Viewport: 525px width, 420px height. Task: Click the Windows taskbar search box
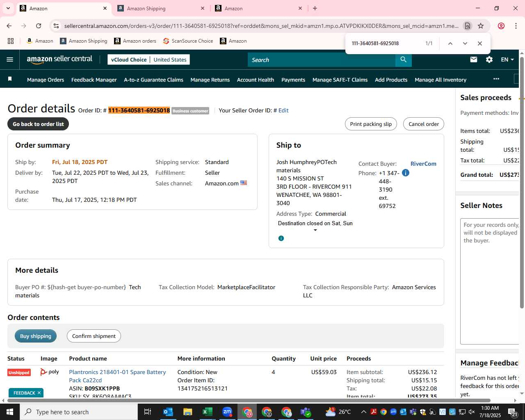79,412
